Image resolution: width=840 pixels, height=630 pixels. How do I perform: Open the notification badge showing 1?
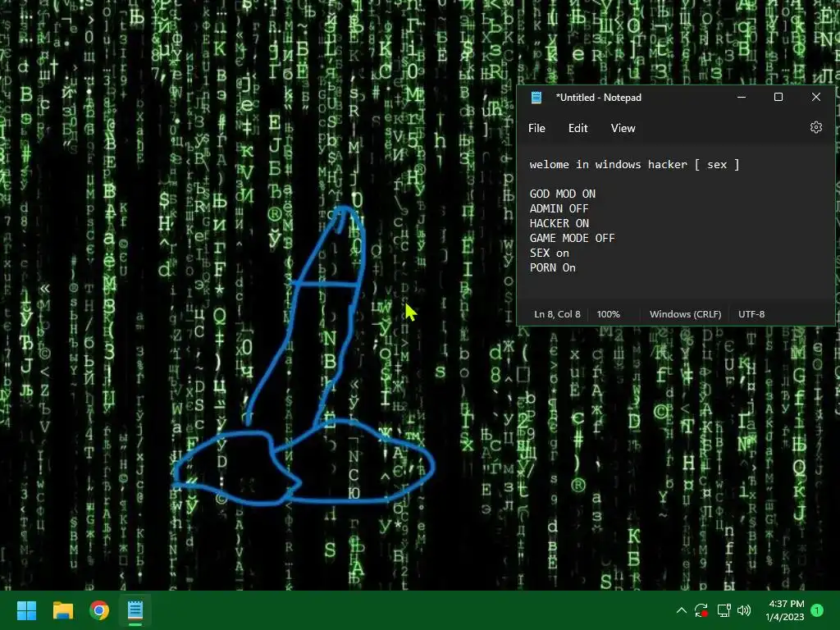(x=817, y=610)
